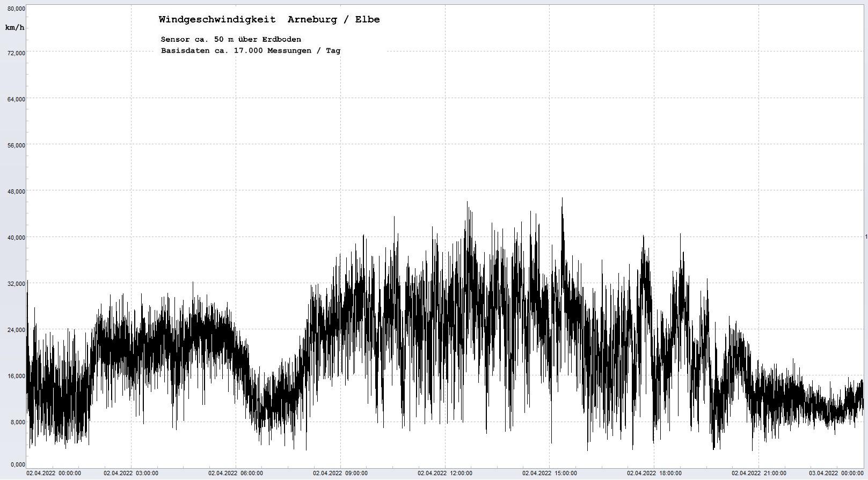
Task: Click the 40,000 y-axis value
Action: (x=16, y=238)
